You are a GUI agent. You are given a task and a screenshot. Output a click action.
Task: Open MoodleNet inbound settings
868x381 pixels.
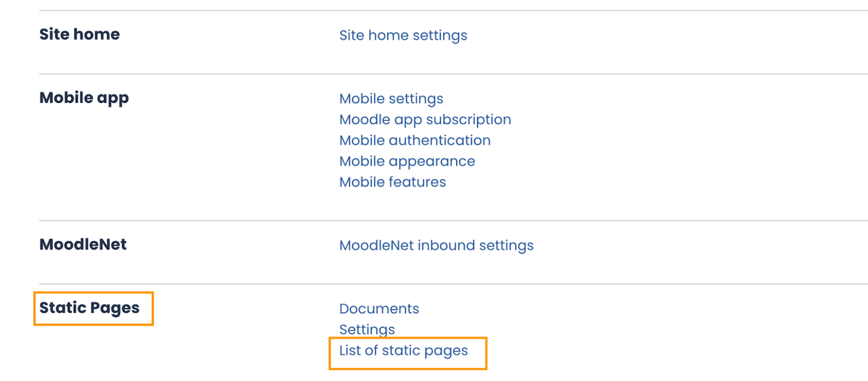click(x=436, y=245)
